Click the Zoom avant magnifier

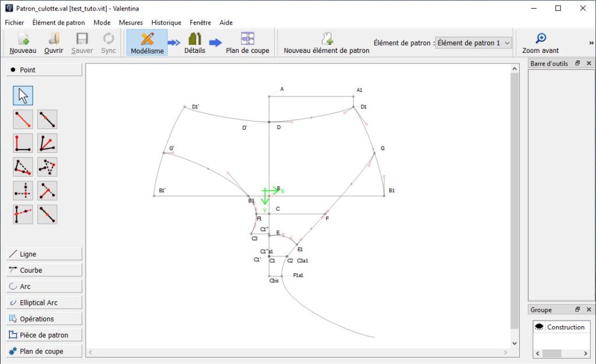pyautogui.click(x=541, y=39)
